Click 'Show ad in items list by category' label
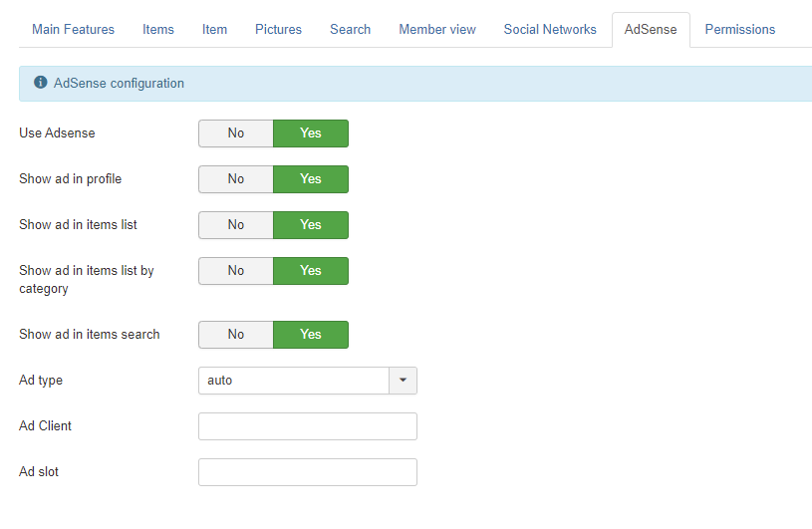 click(x=87, y=280)
